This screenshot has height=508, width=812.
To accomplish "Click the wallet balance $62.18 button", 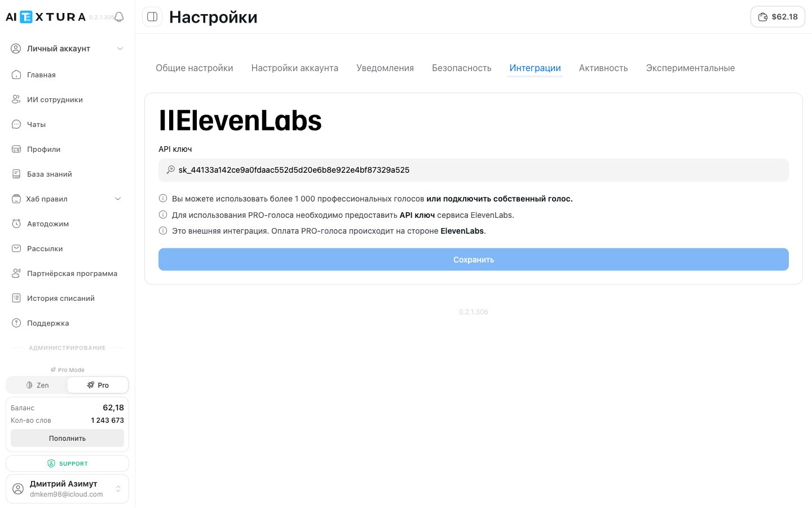I will [778, 17].
